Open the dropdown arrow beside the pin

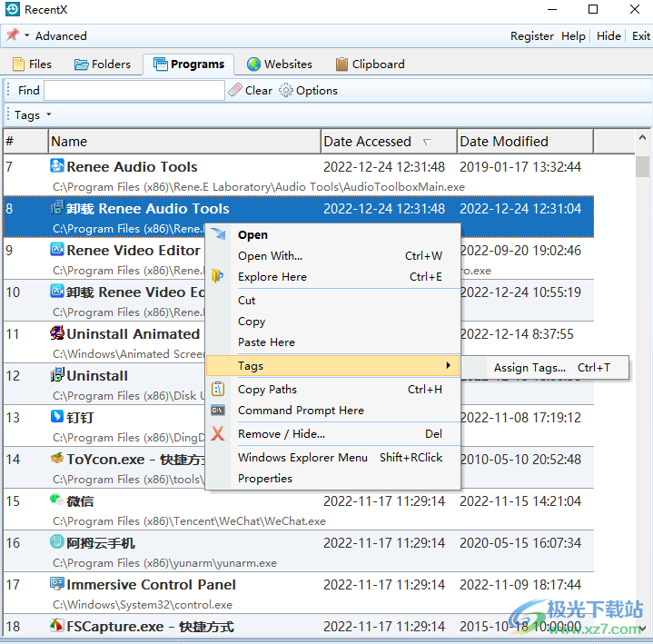coord(27,36)
